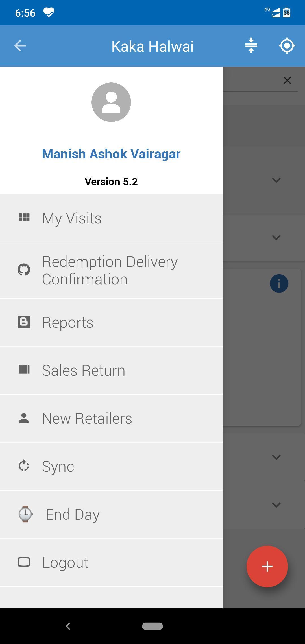The width and height of the screenshot is (305, 644).
Task: Tap the user profile avatar
Action: (111, 102)
